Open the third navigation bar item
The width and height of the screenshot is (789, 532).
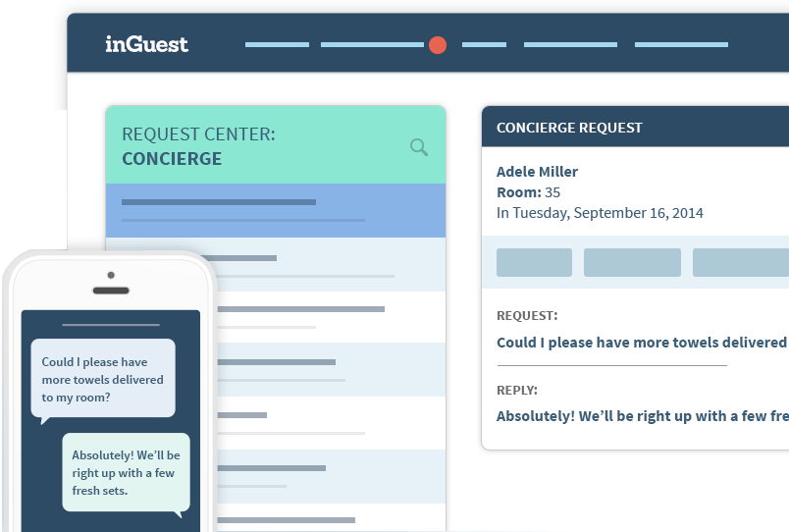(x=484, y=45)
